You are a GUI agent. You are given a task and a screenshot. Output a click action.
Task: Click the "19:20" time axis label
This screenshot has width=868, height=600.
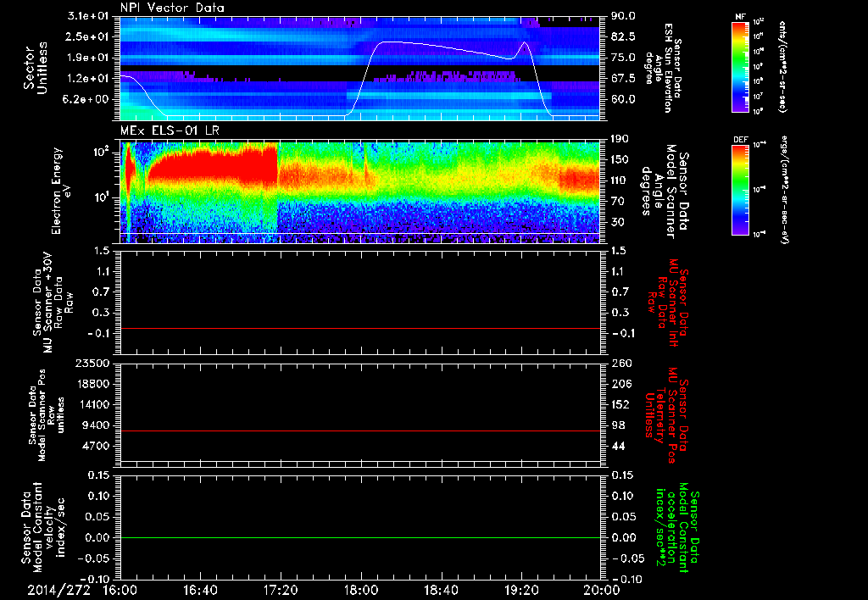point(521,590)
